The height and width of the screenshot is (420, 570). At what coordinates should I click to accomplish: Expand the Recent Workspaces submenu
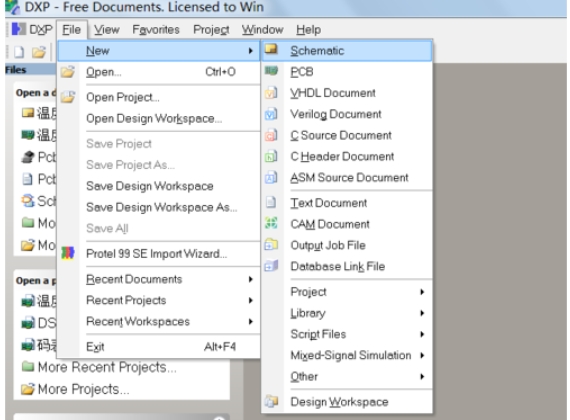(x=250, y=321)
